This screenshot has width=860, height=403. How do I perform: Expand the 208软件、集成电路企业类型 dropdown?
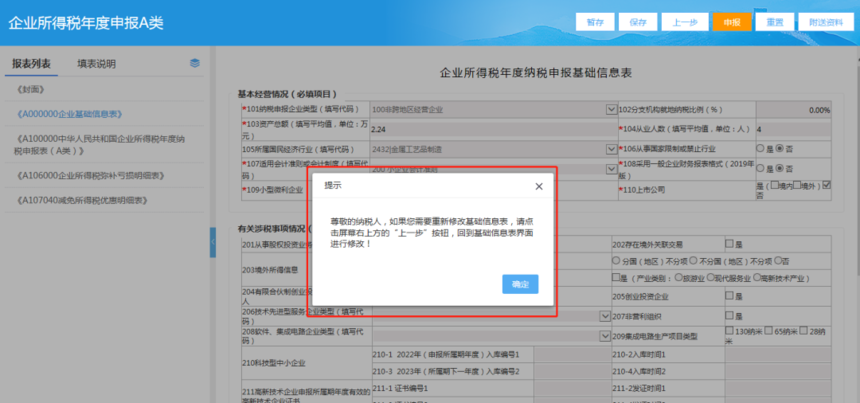click(x=605, y=336)
